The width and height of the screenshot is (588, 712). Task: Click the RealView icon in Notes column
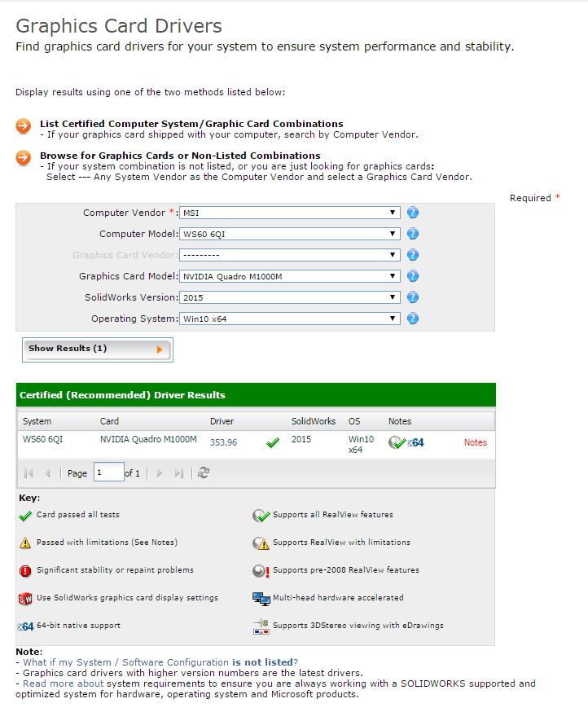point(397,442)
